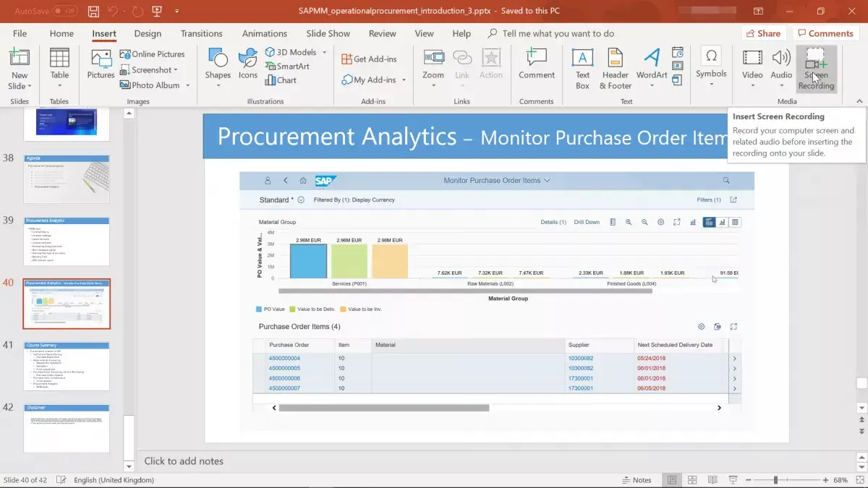Fit slide to current window icon

859,480
